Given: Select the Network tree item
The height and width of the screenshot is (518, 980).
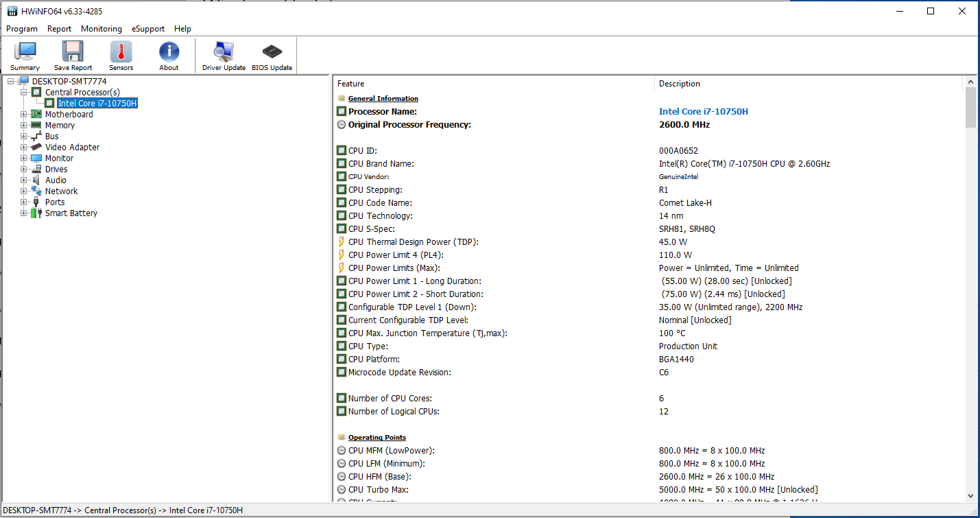Looking at the screenshot, I should pos(62,191).
